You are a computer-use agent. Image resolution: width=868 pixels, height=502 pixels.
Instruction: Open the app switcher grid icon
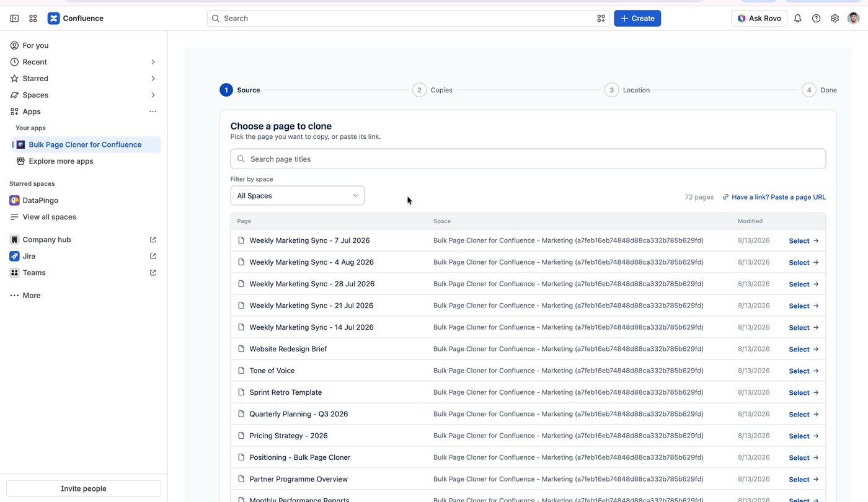(x=33, y=19)
